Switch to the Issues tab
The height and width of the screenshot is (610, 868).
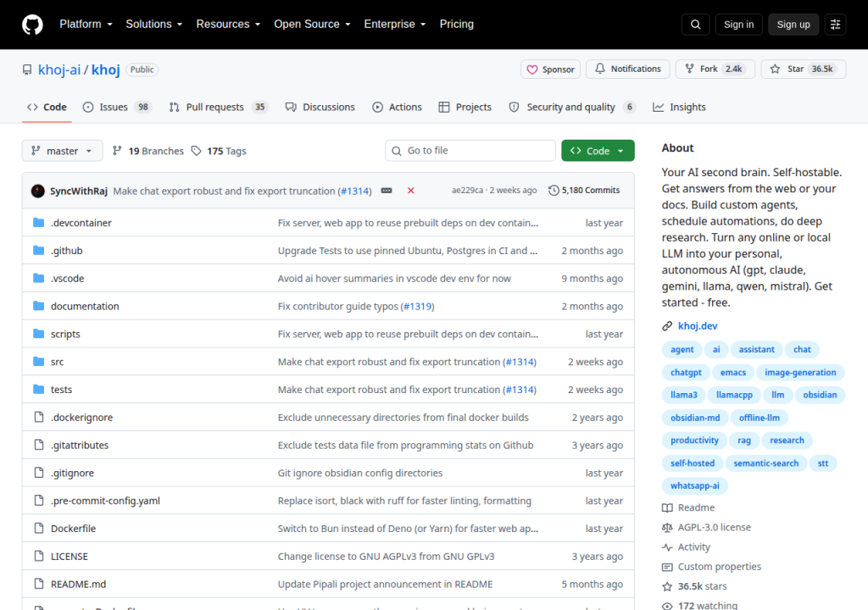coord(117,108)
